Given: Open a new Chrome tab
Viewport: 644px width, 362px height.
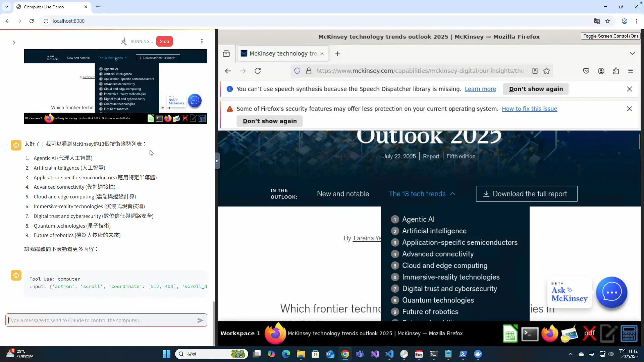Looking at the screenshot, I should [x=98, y=7].
